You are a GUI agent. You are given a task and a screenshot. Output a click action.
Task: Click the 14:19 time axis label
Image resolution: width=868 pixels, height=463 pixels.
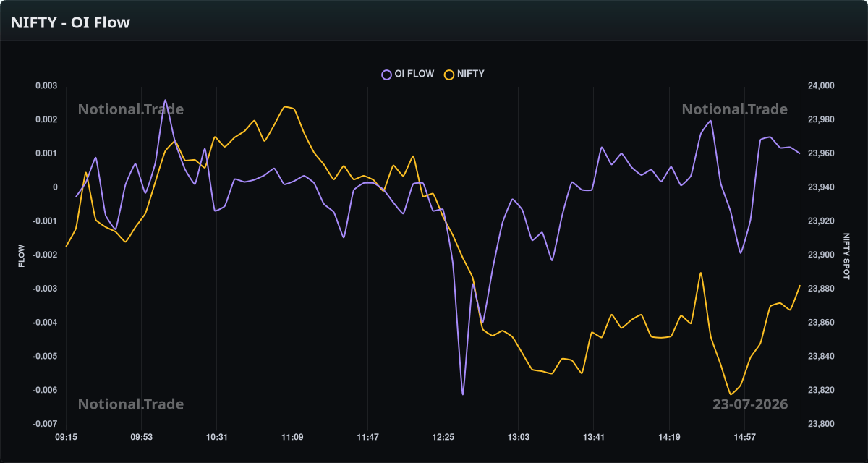pos(669,437)
